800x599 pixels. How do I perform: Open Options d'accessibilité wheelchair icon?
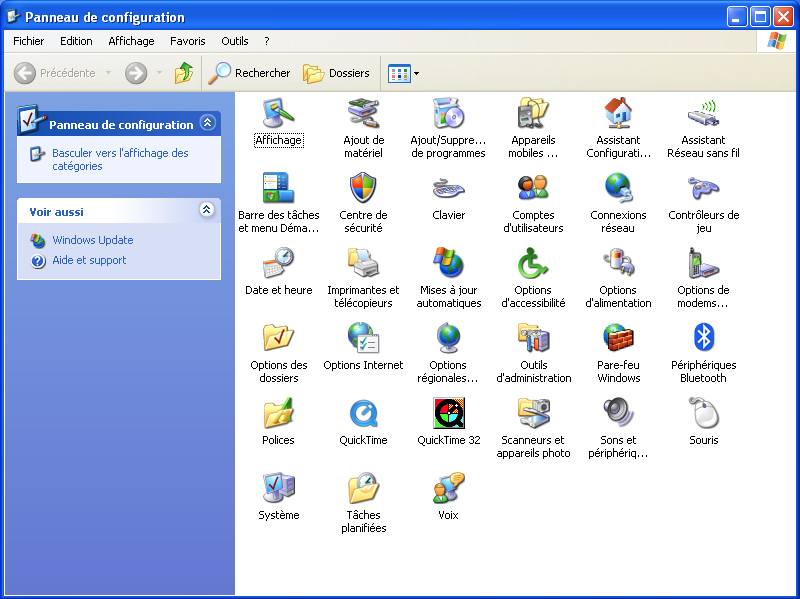point(533,263)
